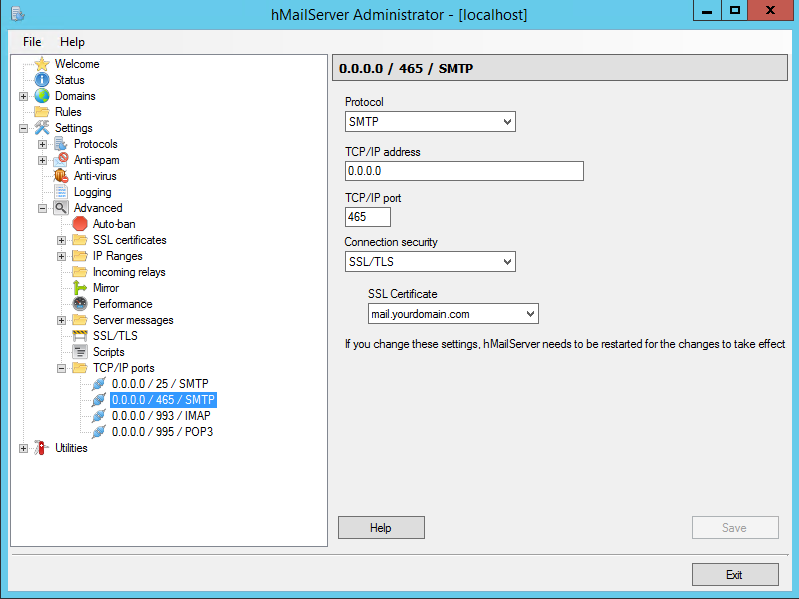Select the Performance tree item
This screenshot has width=799, height=599.
(x=122, y=304)
